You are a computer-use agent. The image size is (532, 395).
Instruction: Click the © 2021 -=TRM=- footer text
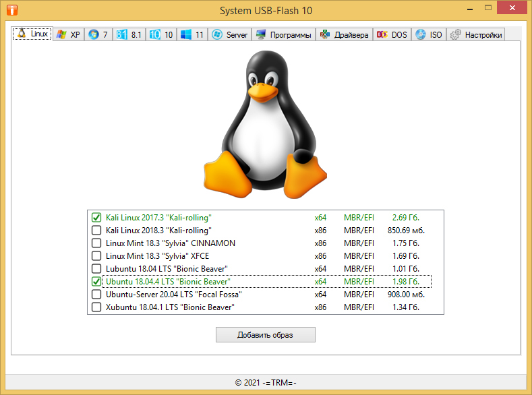tap(266, 382)
